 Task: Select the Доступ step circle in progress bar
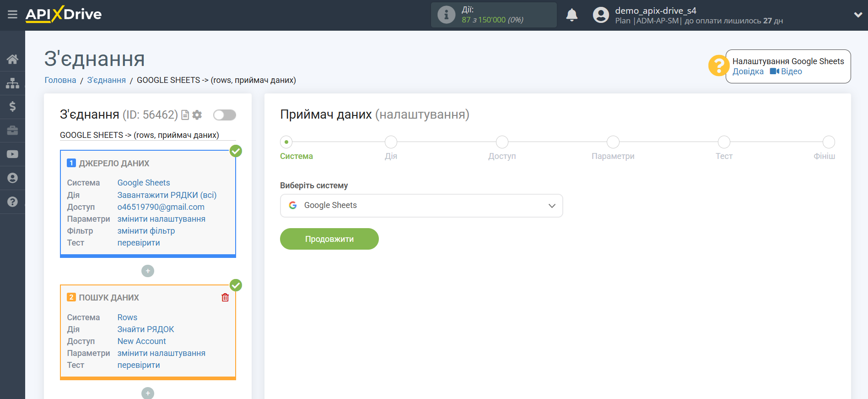coord(502,142)
